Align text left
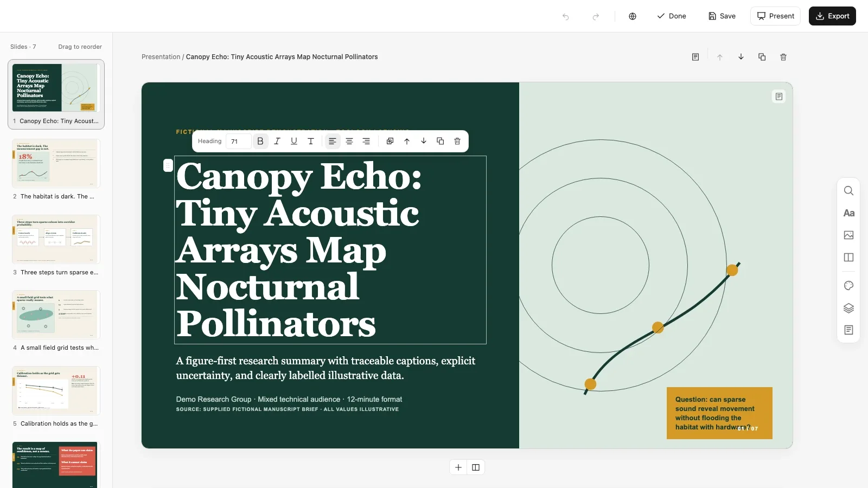The height and width of the screenshot is (488, 868). click(333, 142)
